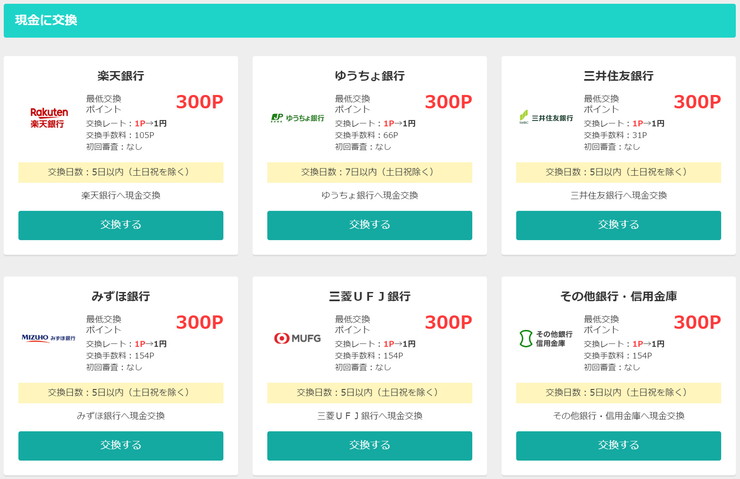Click 交換する for 三井住友銀行
This screenshot has width=740, height=479.
point(618,225)
